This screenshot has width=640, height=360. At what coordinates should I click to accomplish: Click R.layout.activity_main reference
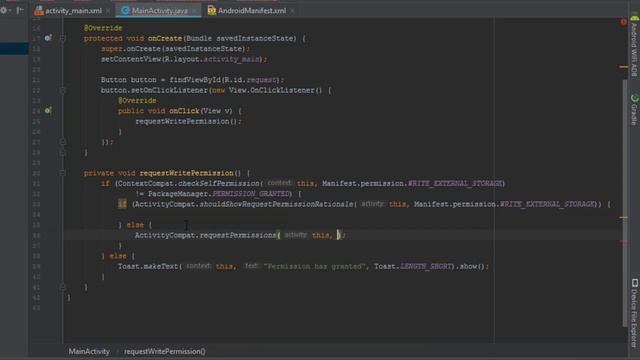coord(211,59)
